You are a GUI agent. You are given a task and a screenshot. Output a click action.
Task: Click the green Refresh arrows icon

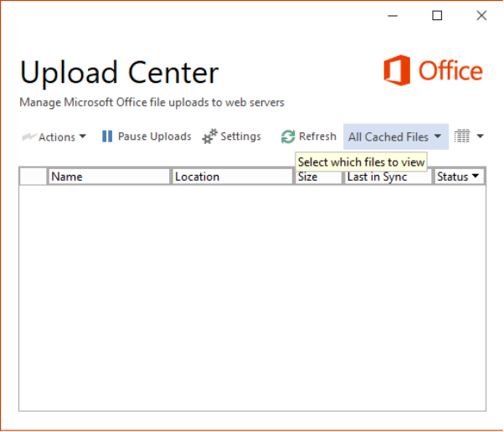[x=288, y=136]
